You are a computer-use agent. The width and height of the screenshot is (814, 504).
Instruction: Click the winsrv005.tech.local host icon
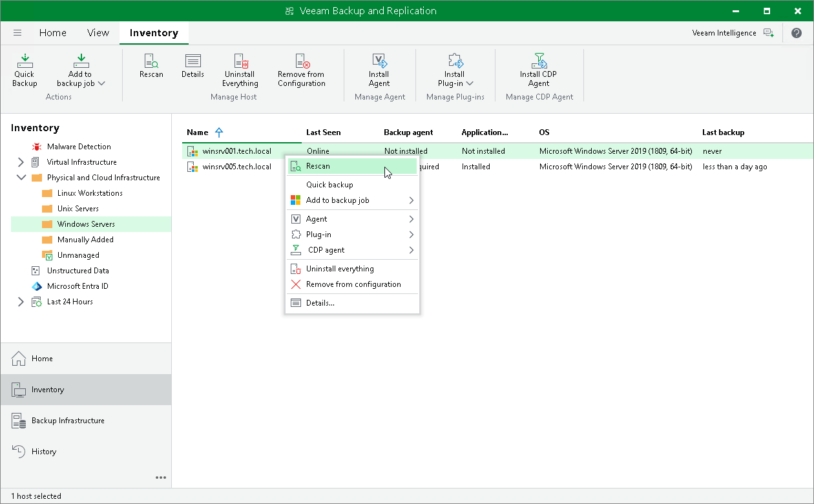pyautogui.click(x=192, y=167)
